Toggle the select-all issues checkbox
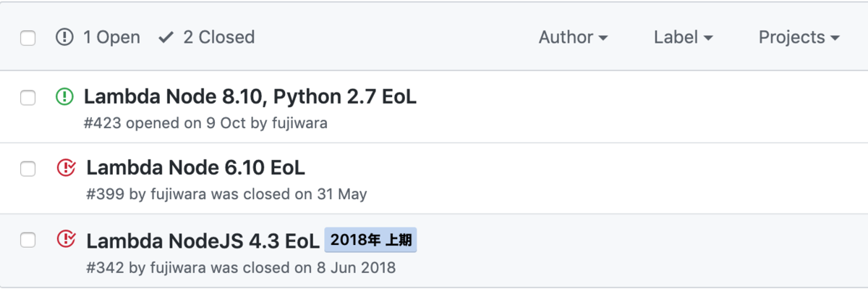868x297 pixels. [x=27, y=38]
